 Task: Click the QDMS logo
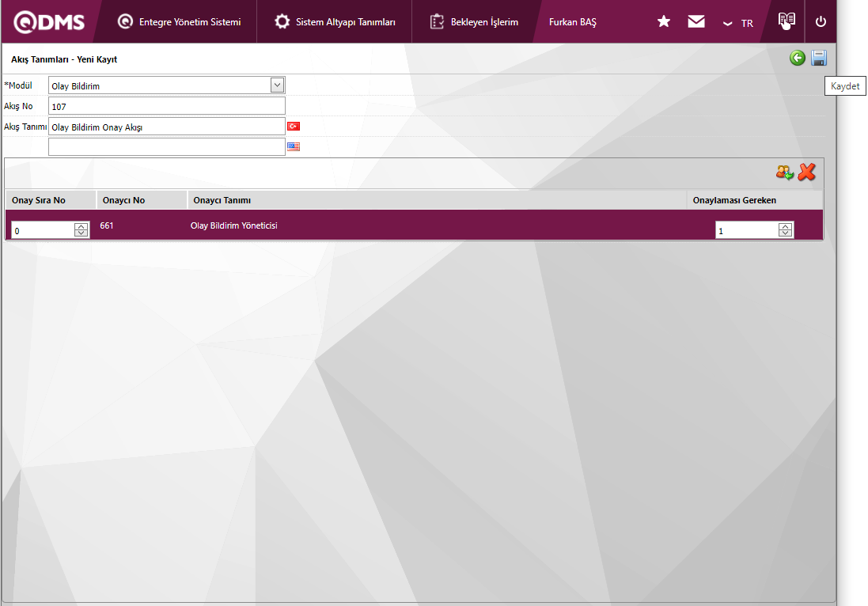coord(49,22)
